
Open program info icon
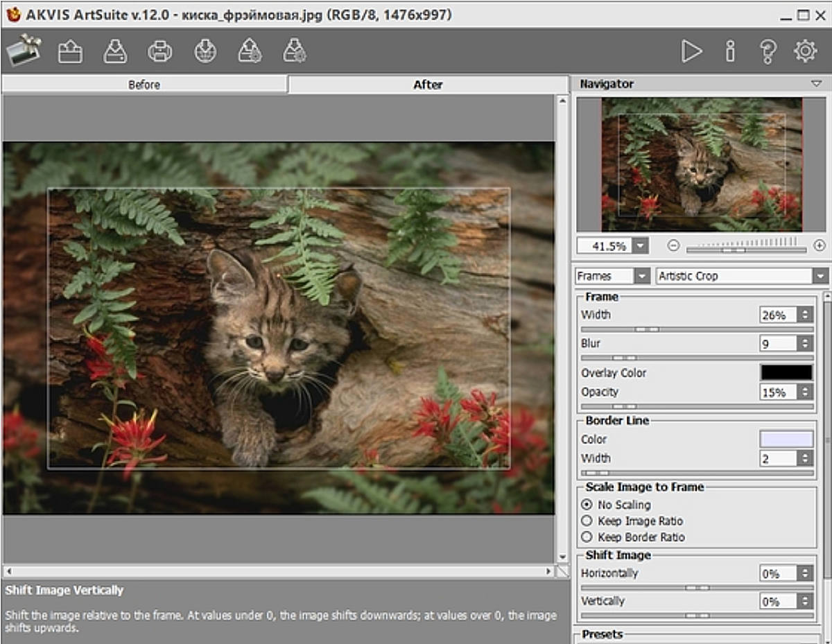click(729, 51)
